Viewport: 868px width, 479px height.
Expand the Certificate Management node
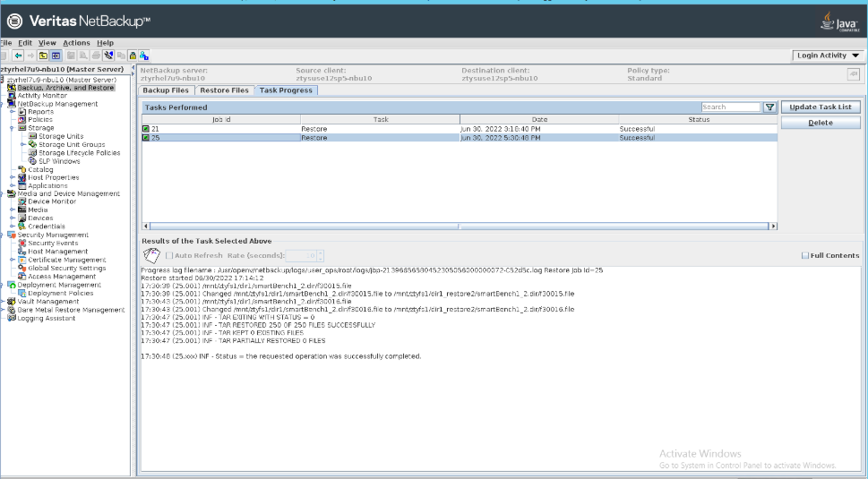coord(13,260)
